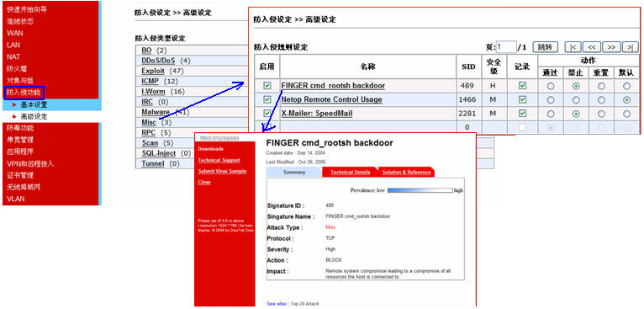Image resolution: width=644 pixels, height=309 pixels.
Task: Open FINGER cmd_rootsh backdoor rule link
Action: 333,86
